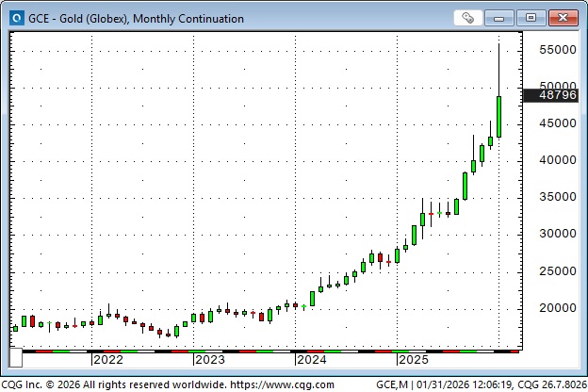Click the CQG application icon in title bar
588x392 pixels.
point(13,18)
